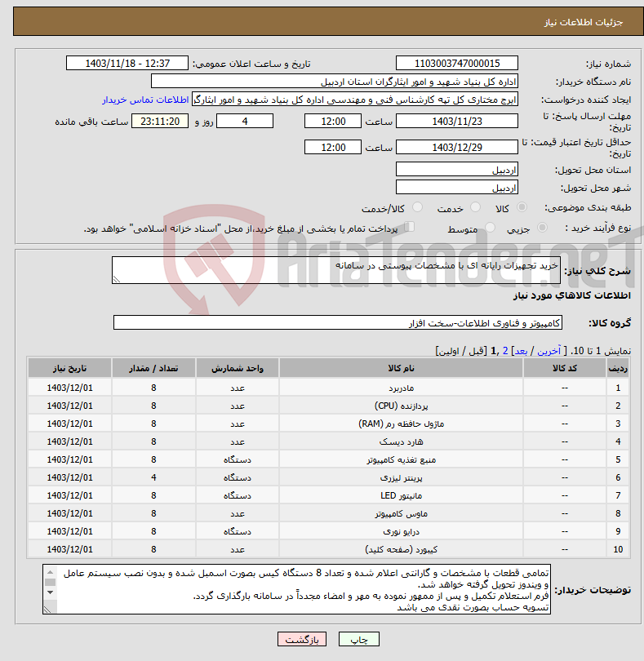Image resolution: width=644 pixels, height=661 pixels.
Task: Click the ردیف column header
Action: pyautogui.click(x=618, y=368)
